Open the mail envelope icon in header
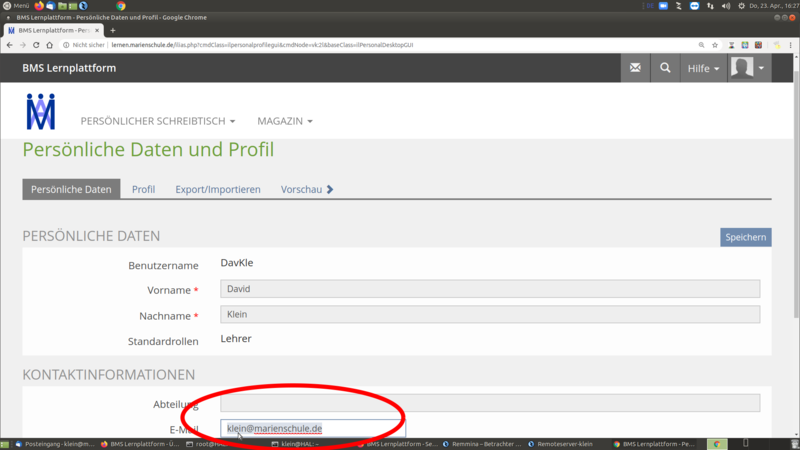800x450 pixels. 634,68
